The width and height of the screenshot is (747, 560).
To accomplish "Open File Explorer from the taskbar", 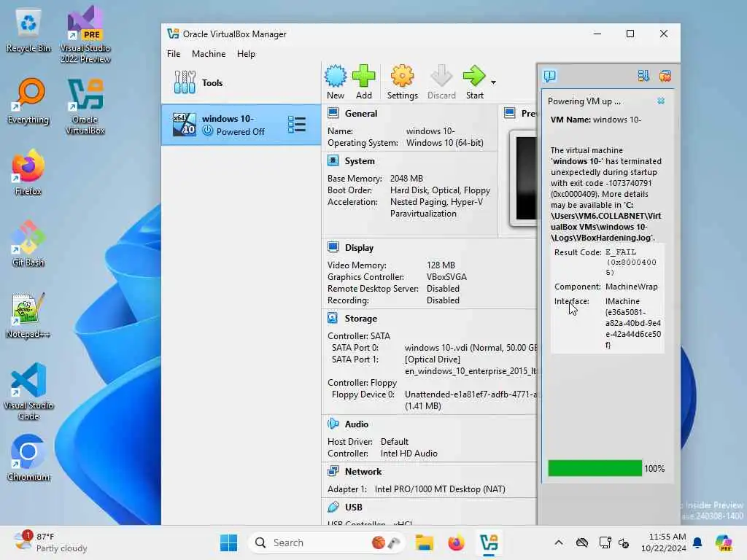I will [424, 542].
